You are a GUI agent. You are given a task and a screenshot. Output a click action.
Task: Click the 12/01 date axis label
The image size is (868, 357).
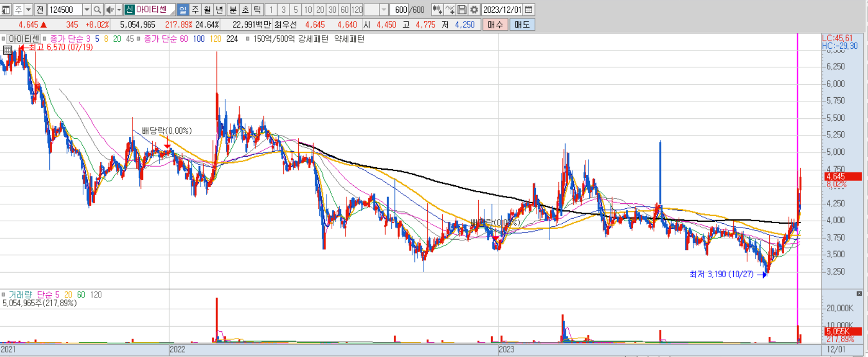pos(836,349)
